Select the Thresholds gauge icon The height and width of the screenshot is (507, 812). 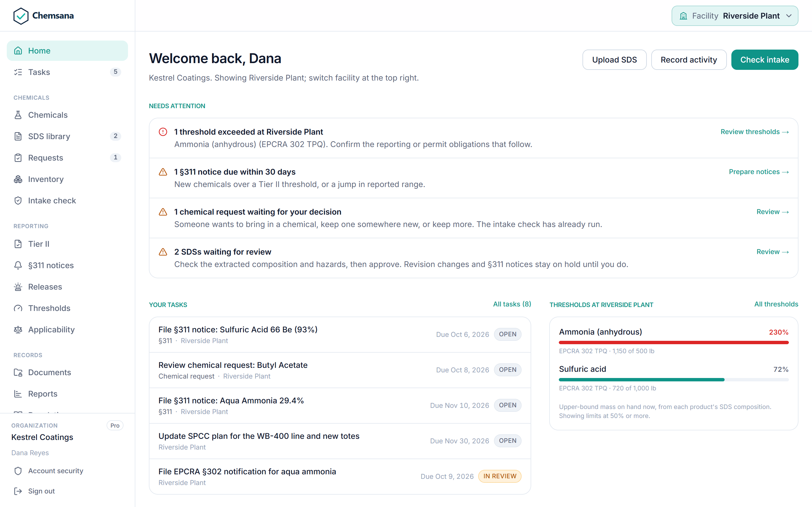tap(18, 308)
